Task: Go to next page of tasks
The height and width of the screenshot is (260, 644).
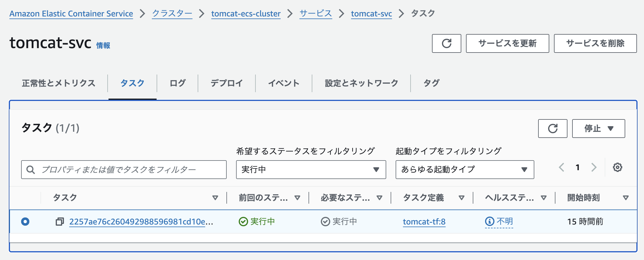Action: tap(594, 168)
